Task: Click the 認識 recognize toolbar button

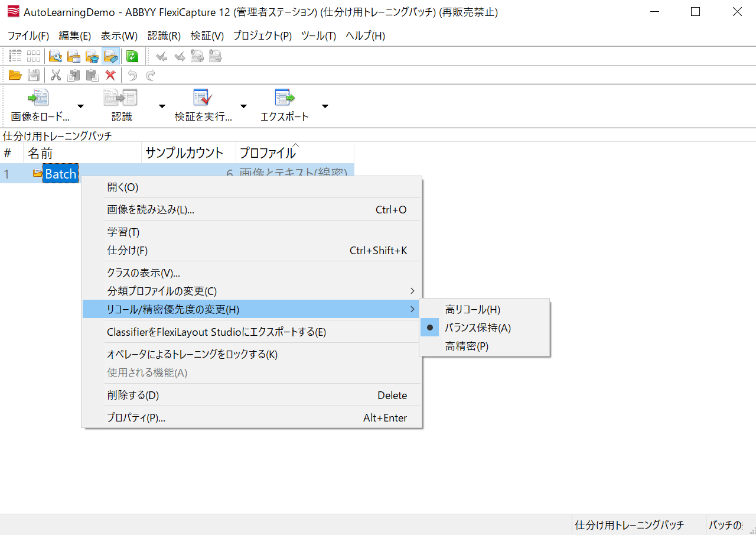Action: [122, 105]
